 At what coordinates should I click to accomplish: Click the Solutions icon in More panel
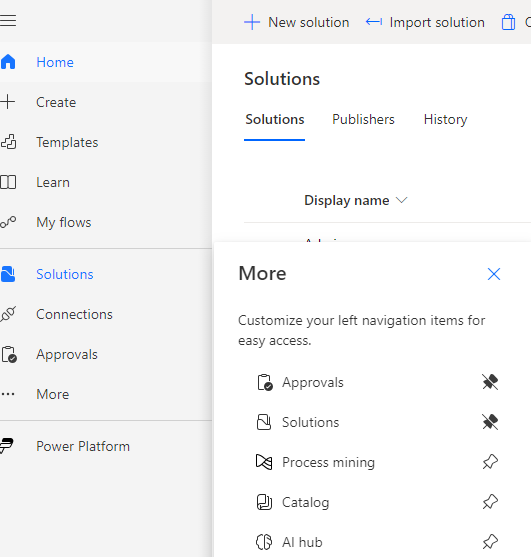pos(264,422)
